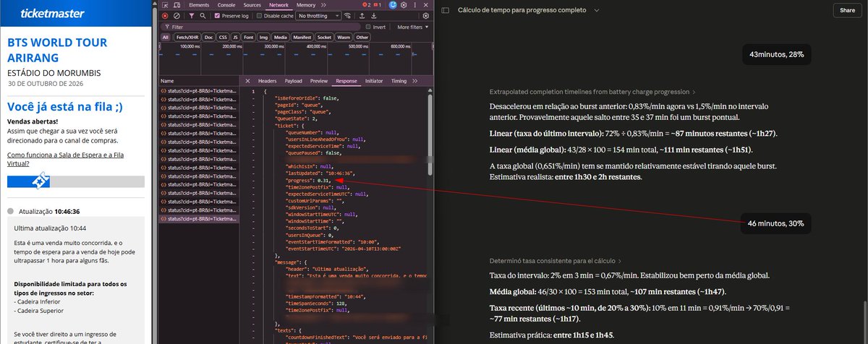Open the DevTools three-dot customize menu

pos(415,5)
